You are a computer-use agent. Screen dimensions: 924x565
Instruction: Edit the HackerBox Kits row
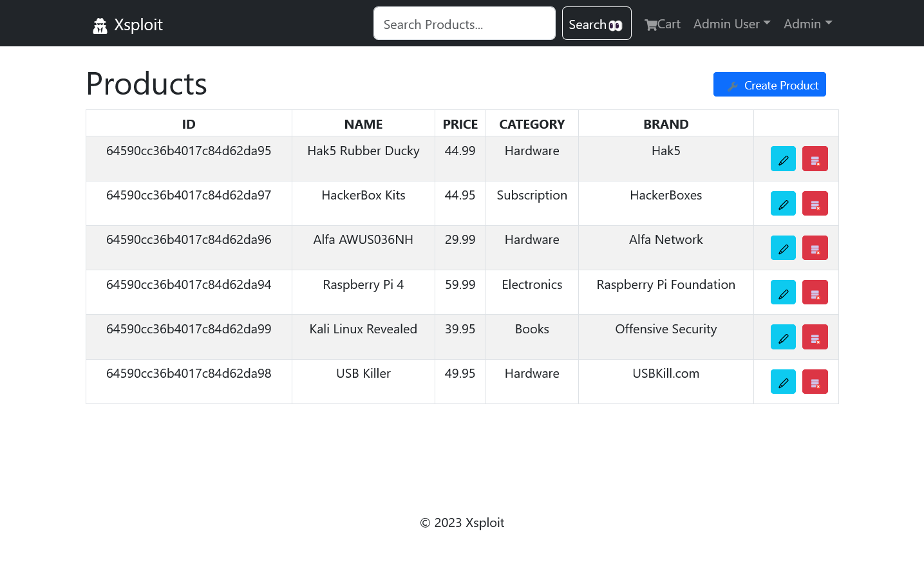click(783, 203)
